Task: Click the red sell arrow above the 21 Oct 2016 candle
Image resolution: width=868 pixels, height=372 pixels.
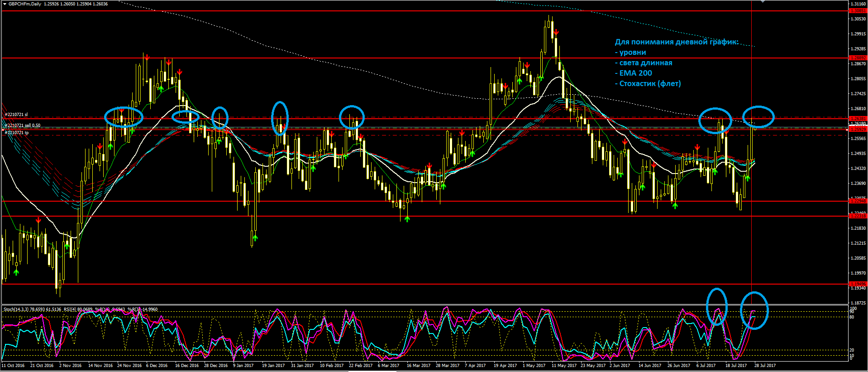Action: (38, 220)
